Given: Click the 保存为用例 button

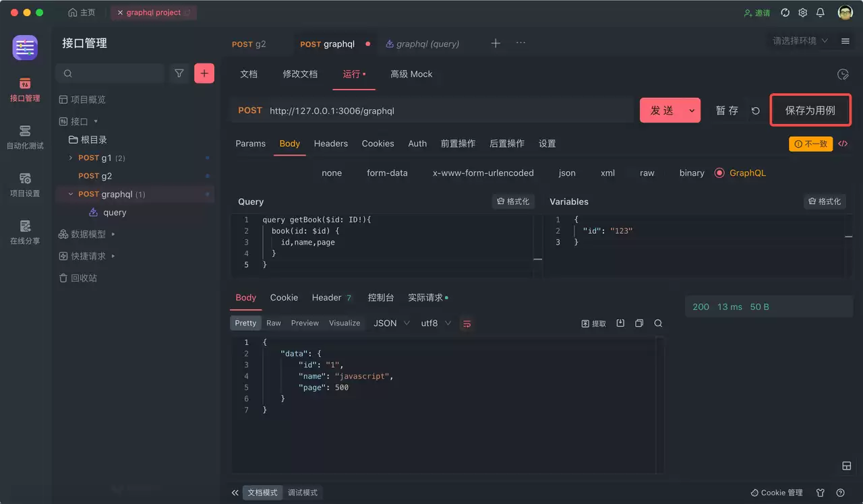Looking at the screenshot, I should (x=810, y=111).
